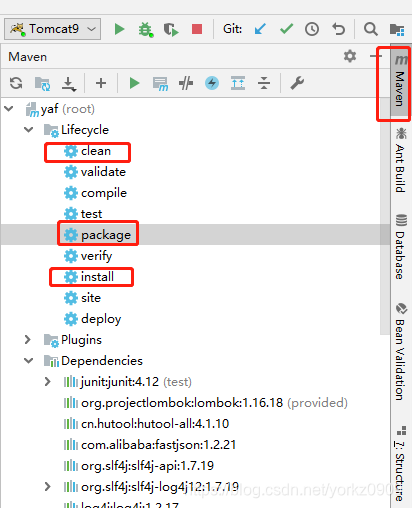Viewport: 412px width, 508px height.
Task: Click the Maven tree vertical scrollbar
Action: (x=385, y=217)
